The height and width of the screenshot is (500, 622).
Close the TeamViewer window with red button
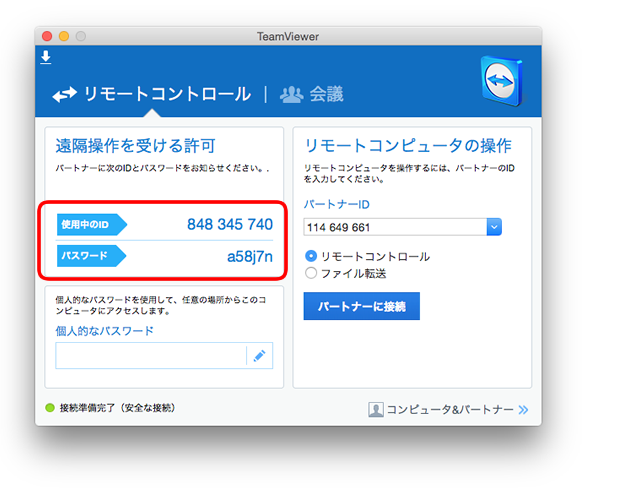47,36
